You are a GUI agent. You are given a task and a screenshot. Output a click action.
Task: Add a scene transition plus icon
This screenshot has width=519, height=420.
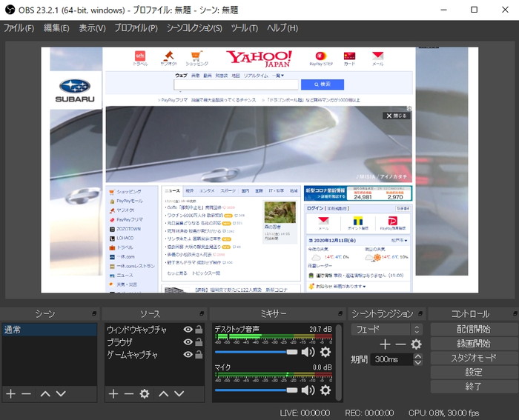(385, 344)
